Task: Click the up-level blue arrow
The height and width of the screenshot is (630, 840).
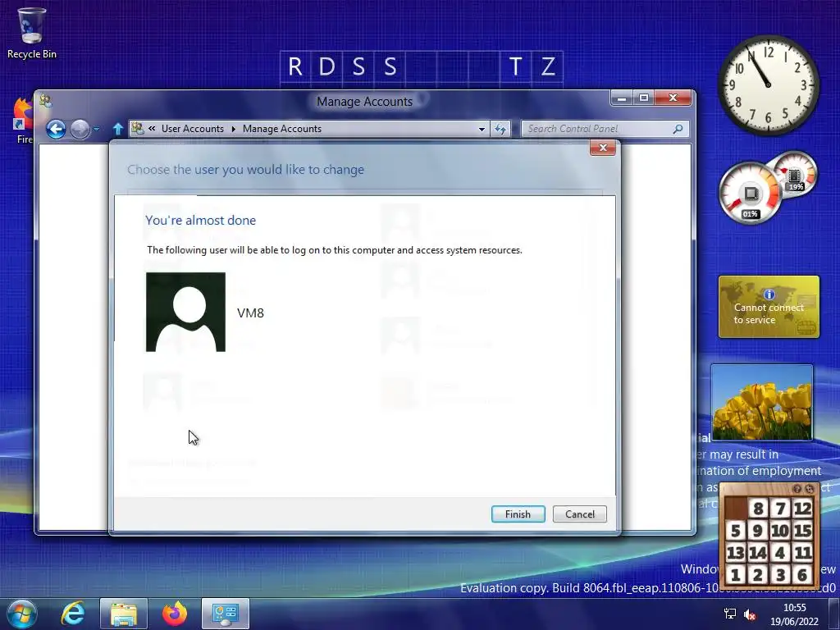Action: (118, 129)
